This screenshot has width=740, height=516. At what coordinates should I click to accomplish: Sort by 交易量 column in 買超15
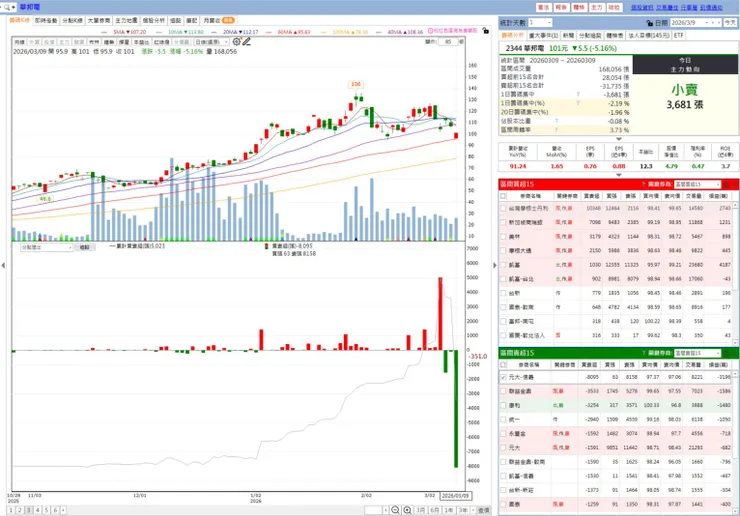(x=694, y=196)
